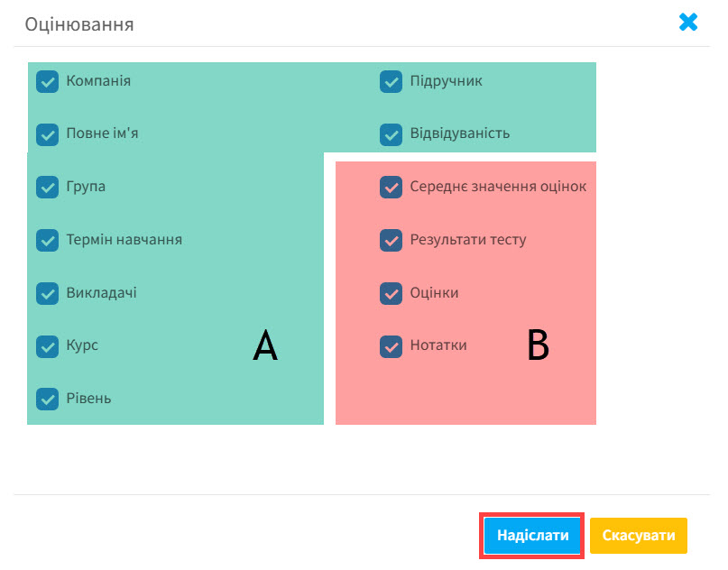
Task: Click the letter A marker in the green area
Action: pos(264,346)
